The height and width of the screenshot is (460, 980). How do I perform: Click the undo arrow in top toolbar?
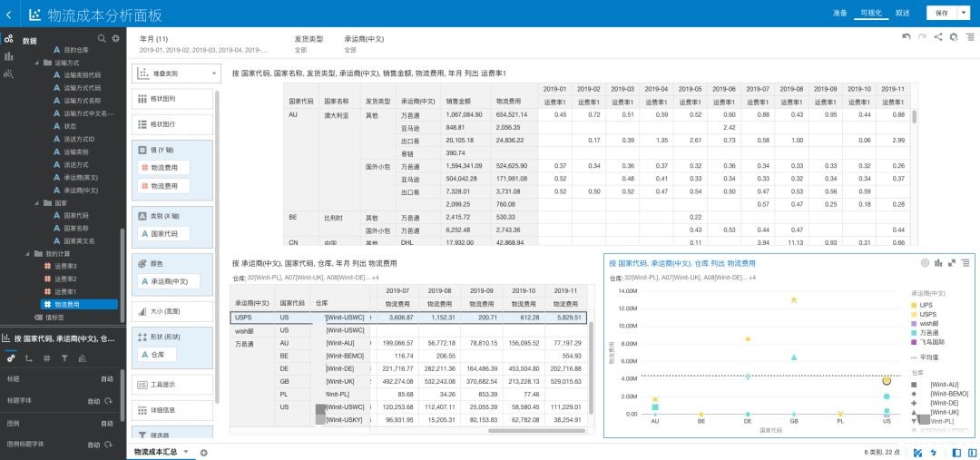(906, 37)
